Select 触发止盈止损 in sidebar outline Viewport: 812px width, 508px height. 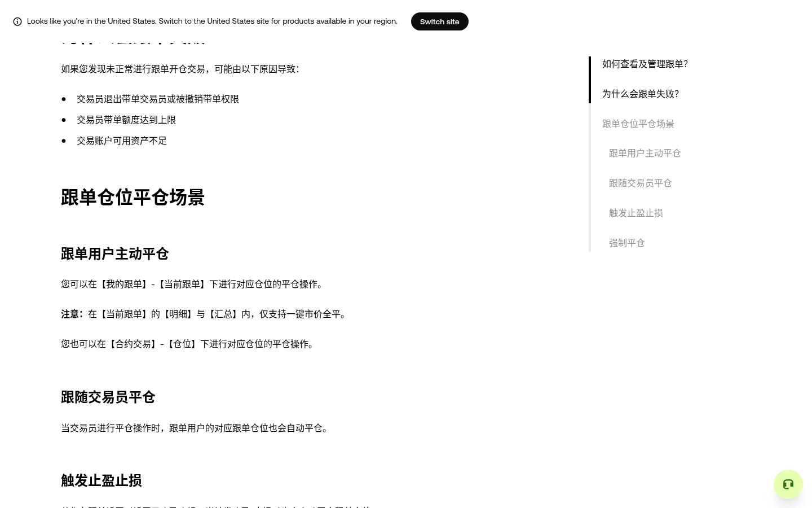[x=636, y=213]
